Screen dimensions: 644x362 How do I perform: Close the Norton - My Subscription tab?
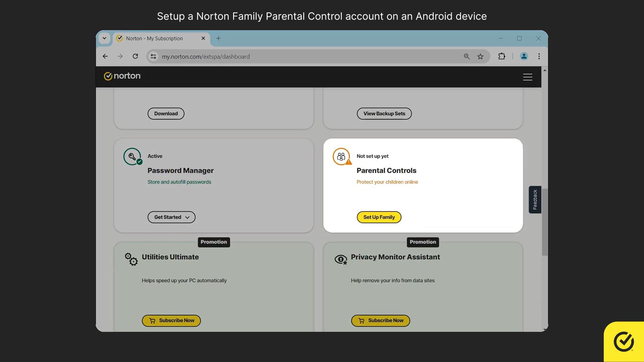203,39
